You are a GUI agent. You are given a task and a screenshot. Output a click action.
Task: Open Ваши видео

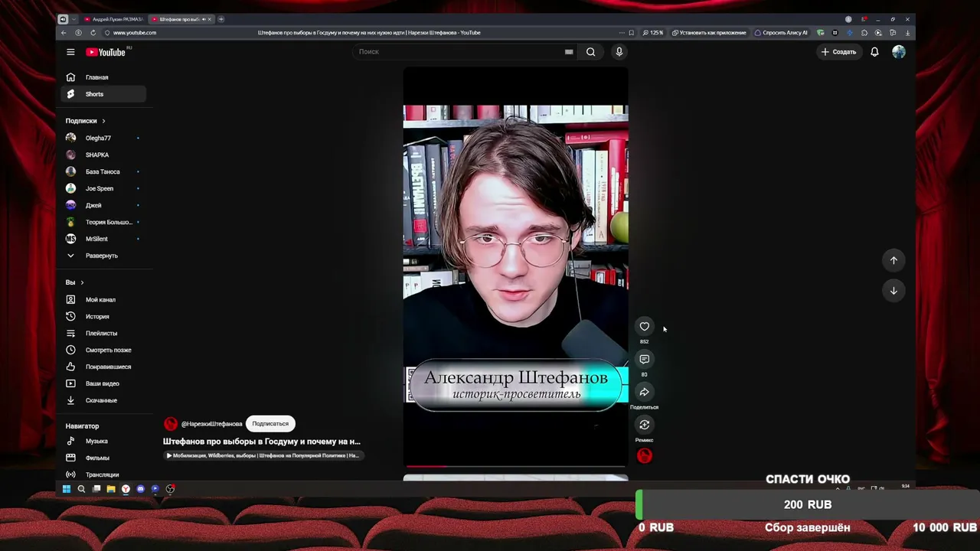104,383
